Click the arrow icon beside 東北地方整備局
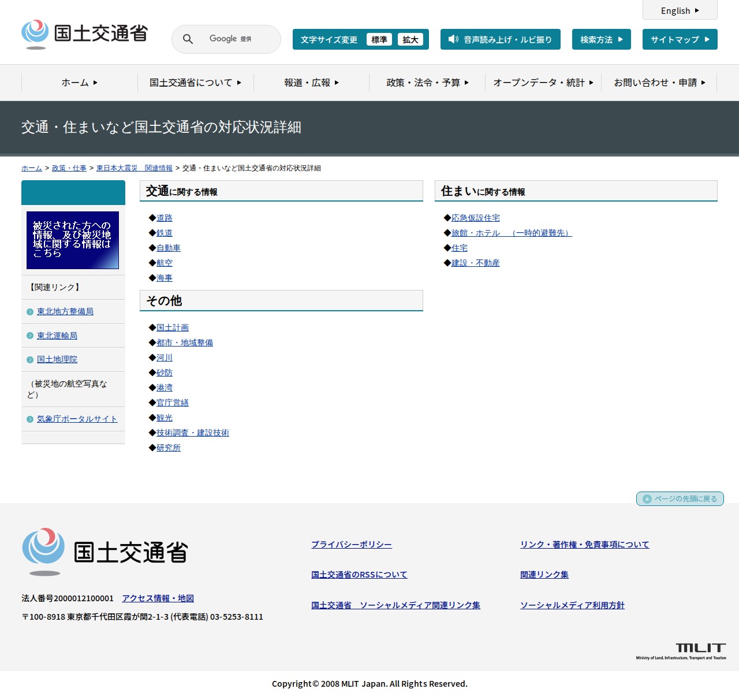 coord(30,311)
